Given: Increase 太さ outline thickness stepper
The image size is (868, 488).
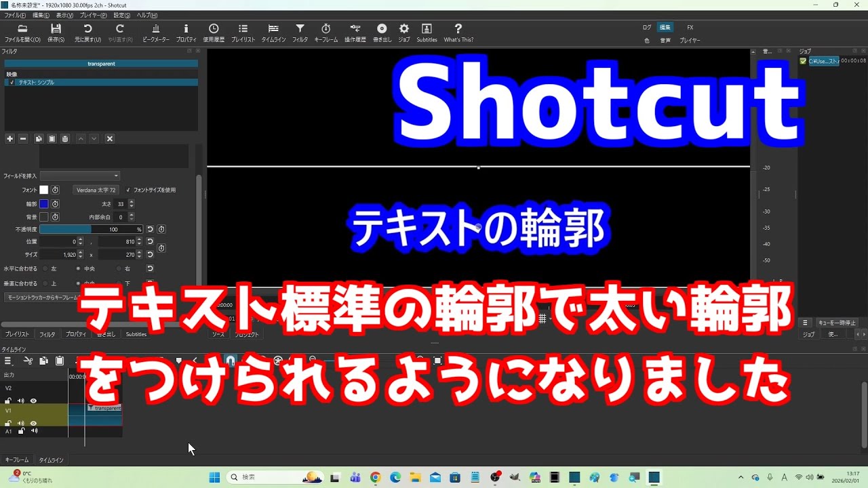Looking at the screenshot, I should point(132,201).
